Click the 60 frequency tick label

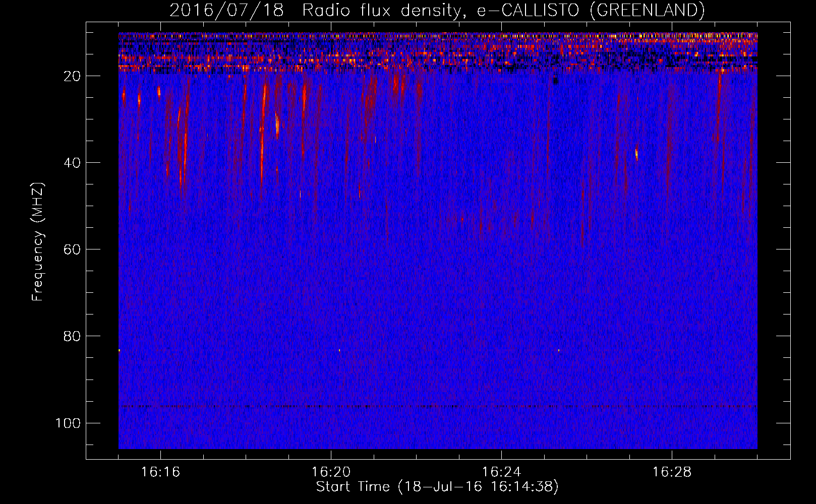click(72, 249)
